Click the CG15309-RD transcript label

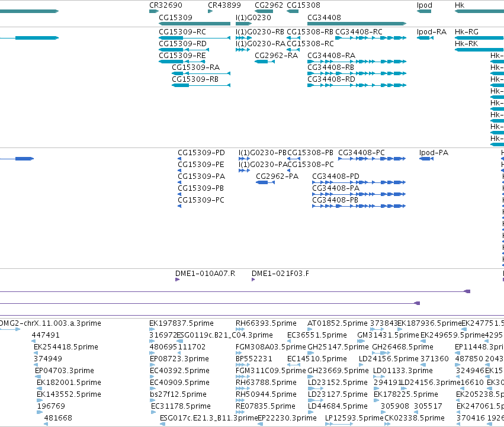pyautogui.click(x=182, y=44)
